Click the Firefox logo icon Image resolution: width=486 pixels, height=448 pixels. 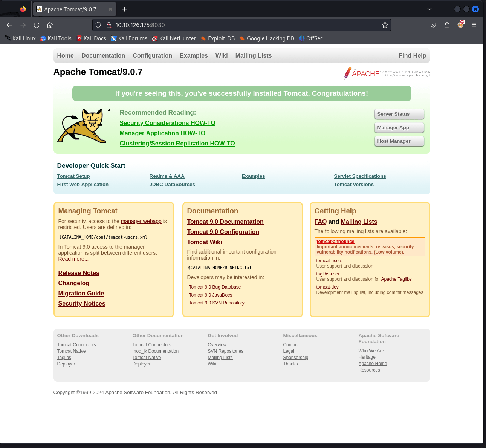pyautogui.click(x=23, y=9)
